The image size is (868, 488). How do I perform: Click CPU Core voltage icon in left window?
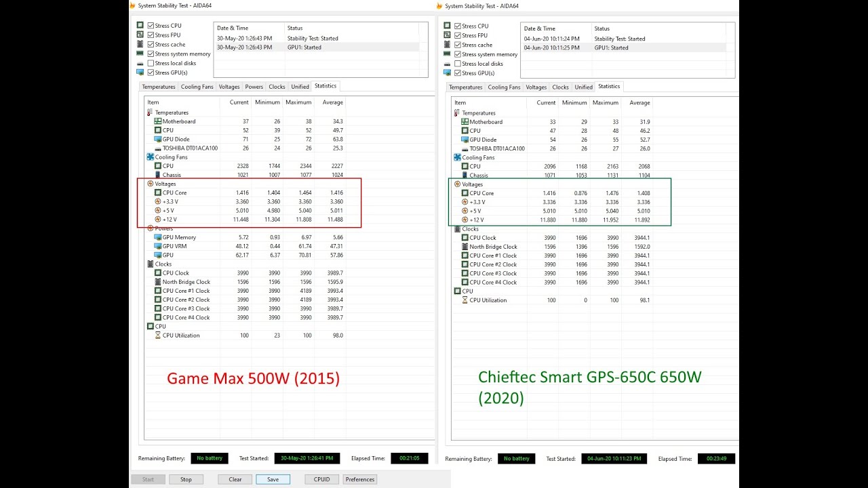click(x=158, y=192)
